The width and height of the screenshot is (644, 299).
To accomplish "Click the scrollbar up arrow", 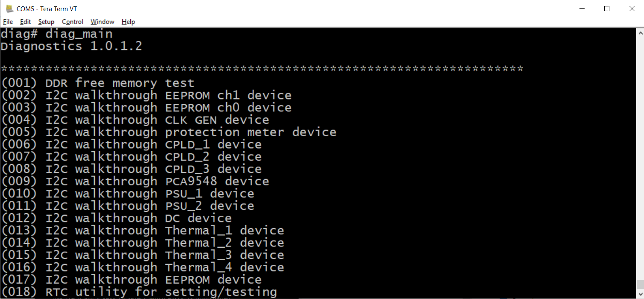I will pos(640,32).
